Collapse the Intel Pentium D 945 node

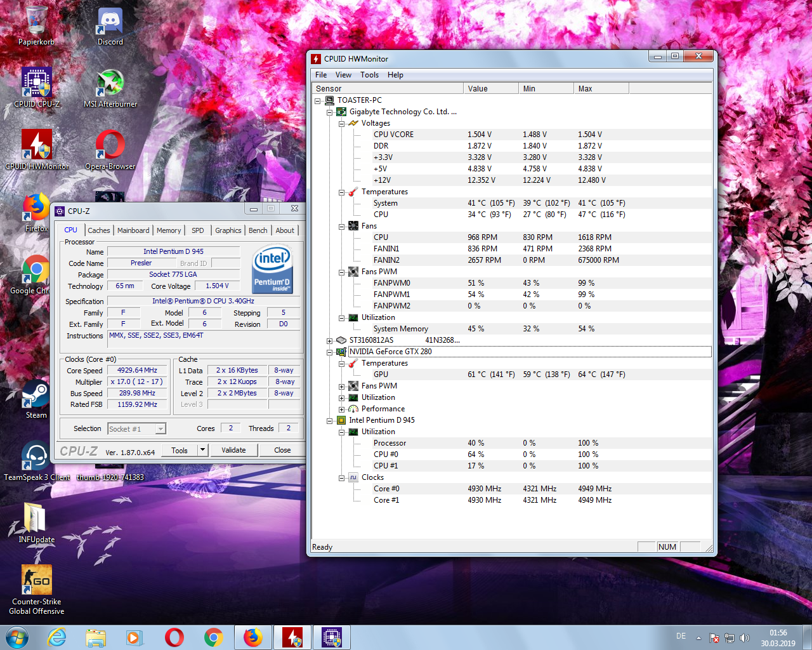coord(329,420)
